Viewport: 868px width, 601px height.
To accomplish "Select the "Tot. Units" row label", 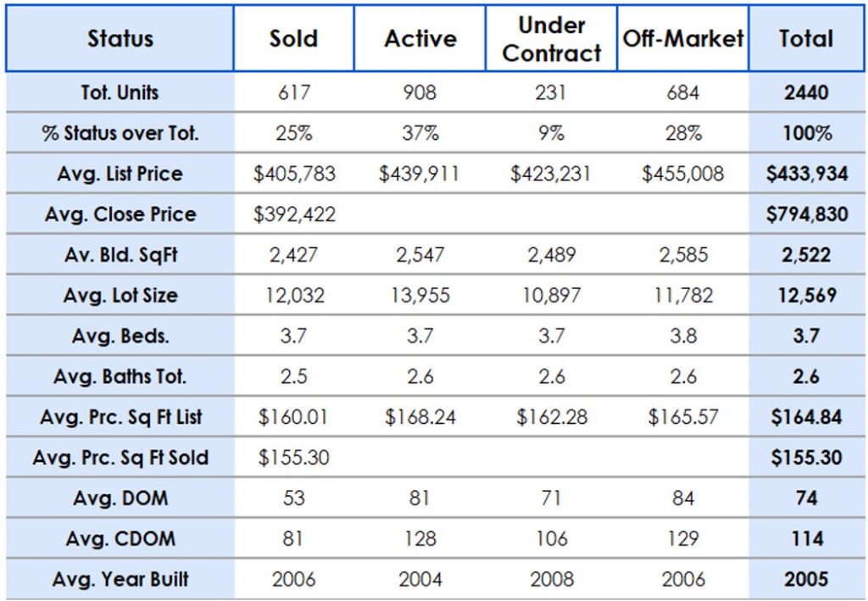I will (x=120, y=92).
